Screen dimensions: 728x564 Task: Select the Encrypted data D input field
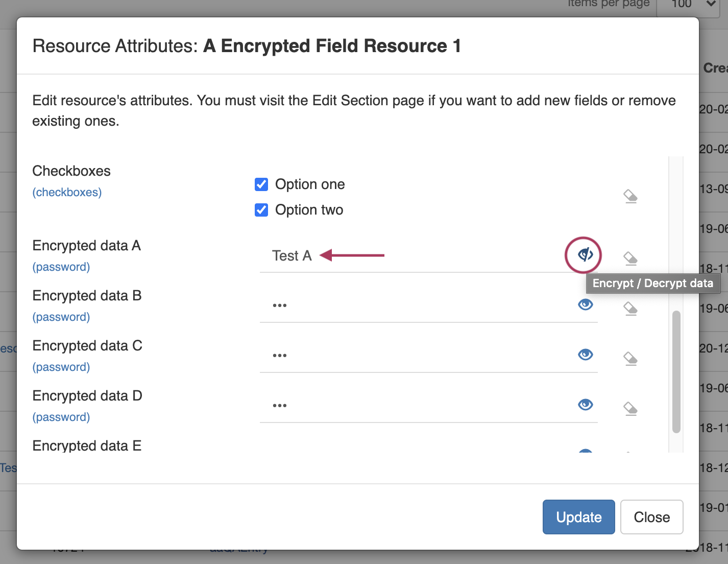pyautogui.click(x=414, y=406)
